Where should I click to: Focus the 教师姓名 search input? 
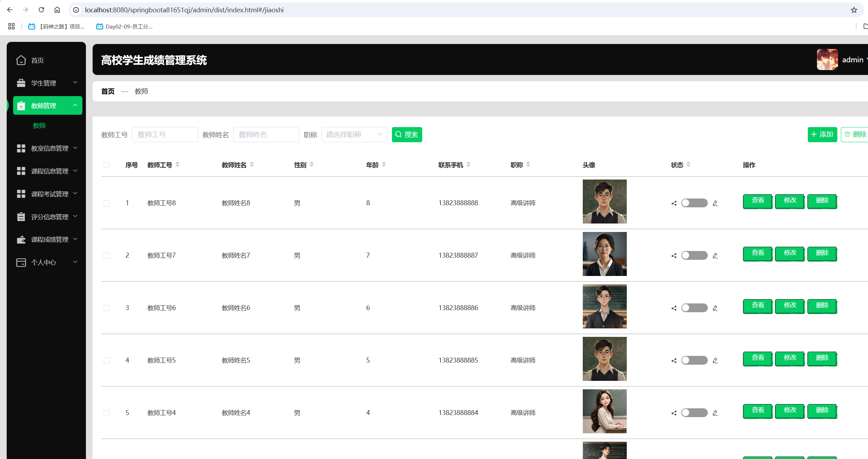[x=266, y=134]
